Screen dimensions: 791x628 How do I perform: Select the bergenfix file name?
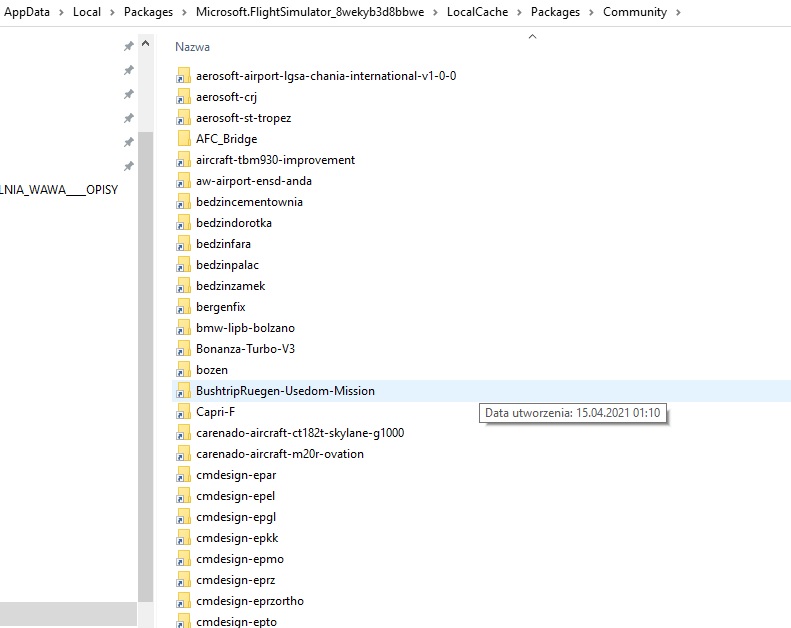coord(220,307)
